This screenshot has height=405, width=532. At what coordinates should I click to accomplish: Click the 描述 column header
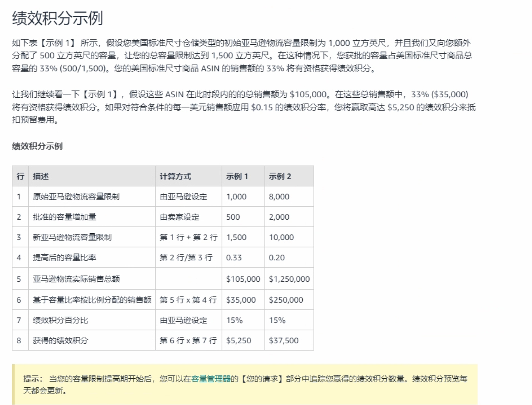[x=41, y=176]
